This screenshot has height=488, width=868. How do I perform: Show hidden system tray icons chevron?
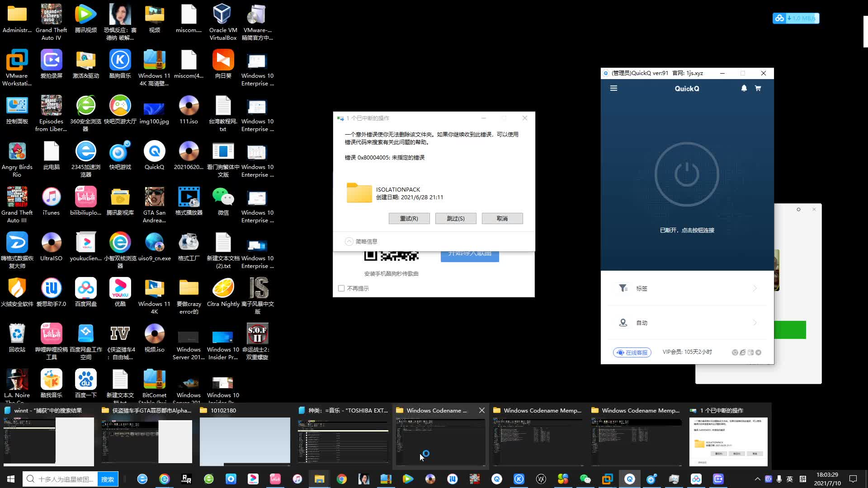(757, 479)
